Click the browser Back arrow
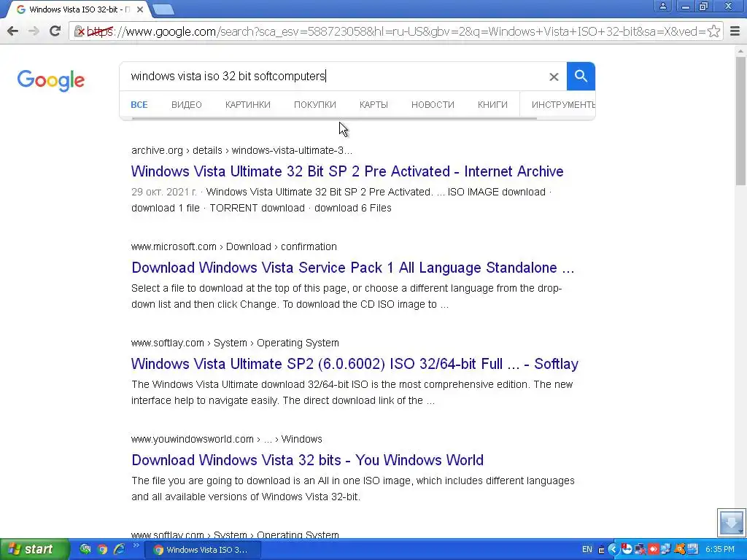 pyautogui.click(x=13, y=31)
